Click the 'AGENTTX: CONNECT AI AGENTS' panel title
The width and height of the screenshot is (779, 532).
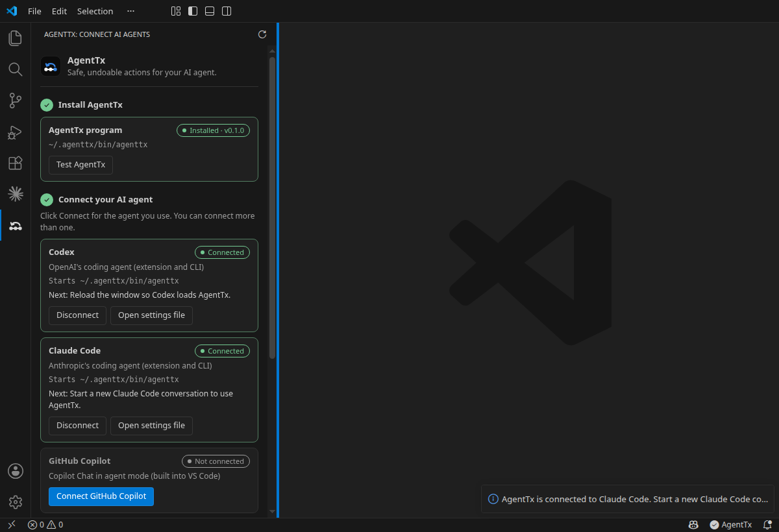pos(97,34)
